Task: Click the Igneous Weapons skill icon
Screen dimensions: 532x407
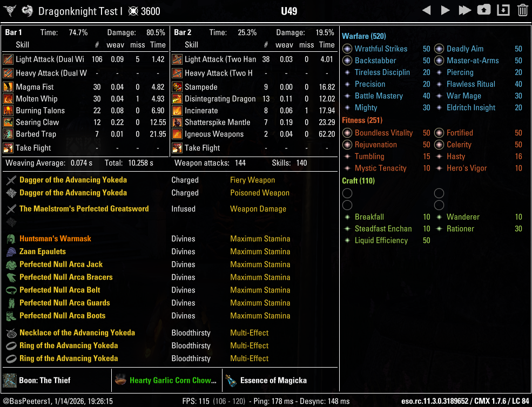Action: pos(177,134)
